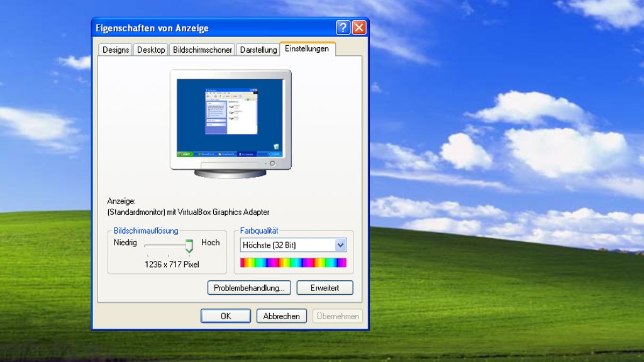Open Problembehandlung troubleshooting
Viewport: 644px width, 362px height.
click(x=249, y=288)
